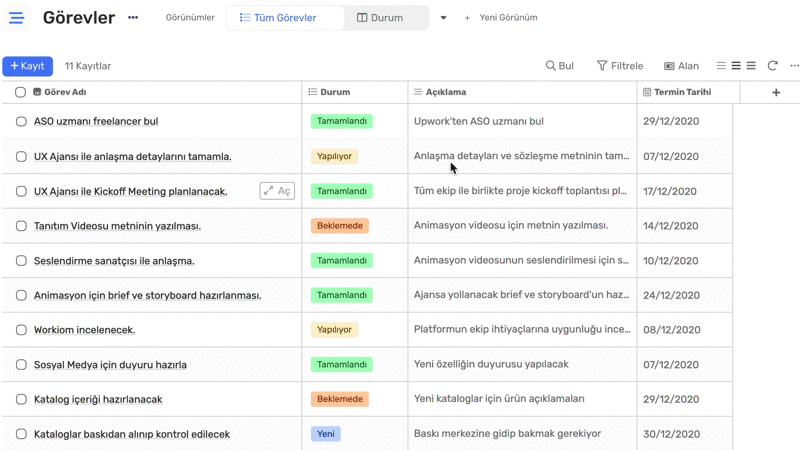
Task: Click the Aç button on the Kickoff Meeting row
Action: (277, 191)
